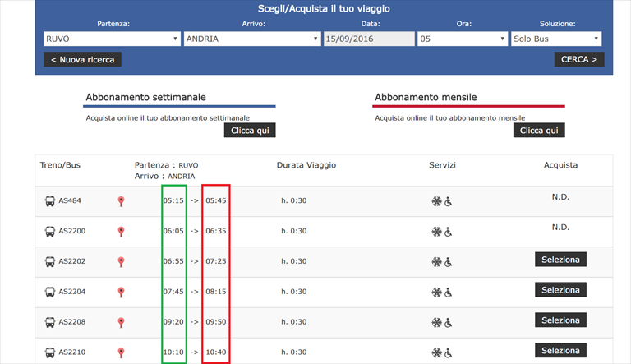Click the Acquista column header
This screenshot has width=631, height=364.
(x=560, y=165)
